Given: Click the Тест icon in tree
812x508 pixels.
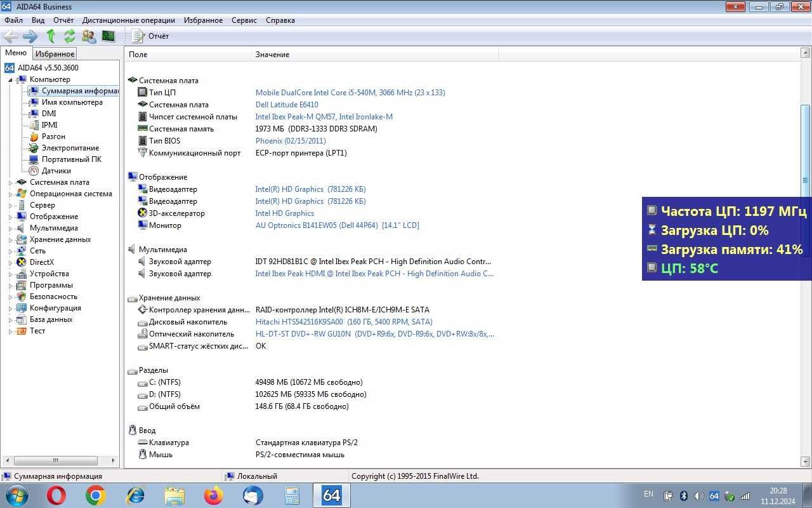Looking at the screenshot, I should point(22,331).
